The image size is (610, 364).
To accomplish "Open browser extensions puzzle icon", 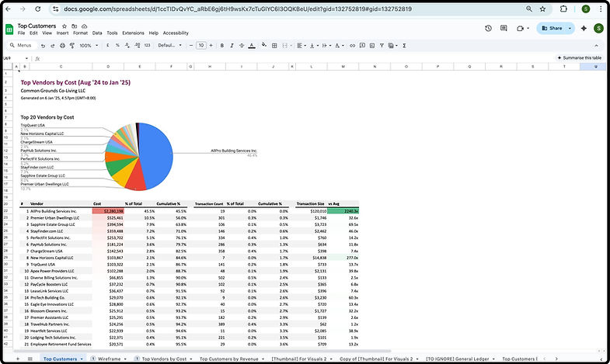I will 563,9.
